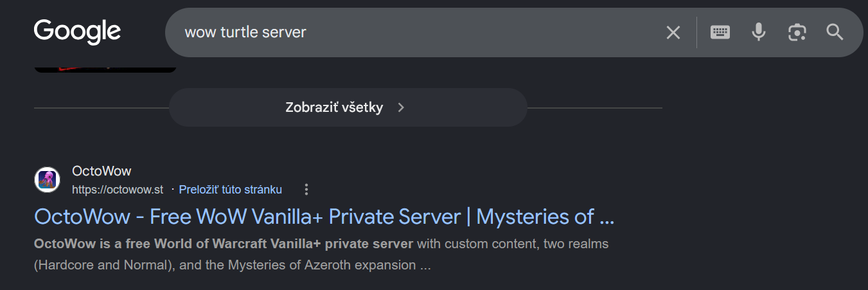The height and width of the screenshot is (290, 868).
Task: Open OctoWow Free WoW Vanilla+ result title
Action: (324, 217)
